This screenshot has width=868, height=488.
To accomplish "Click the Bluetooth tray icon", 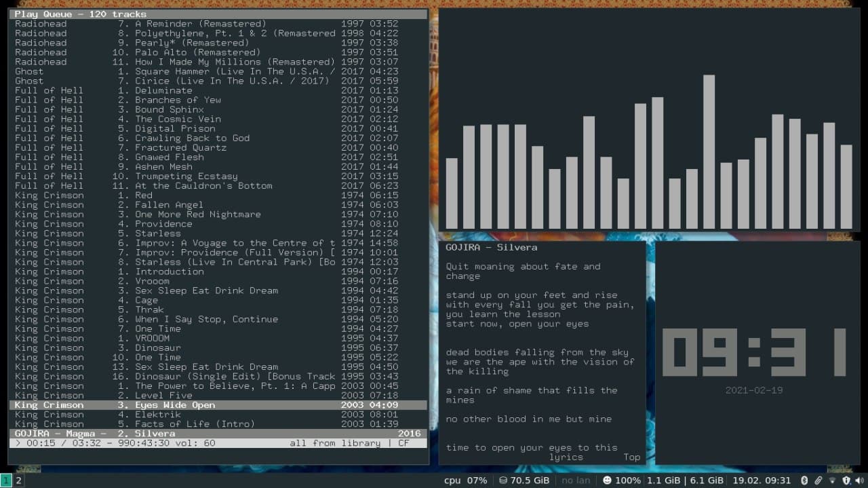I will [x=804, y=481].
